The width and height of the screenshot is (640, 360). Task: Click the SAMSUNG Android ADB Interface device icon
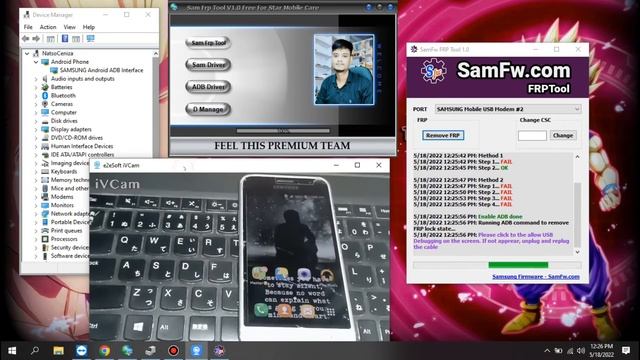click(x=54, y=70)
